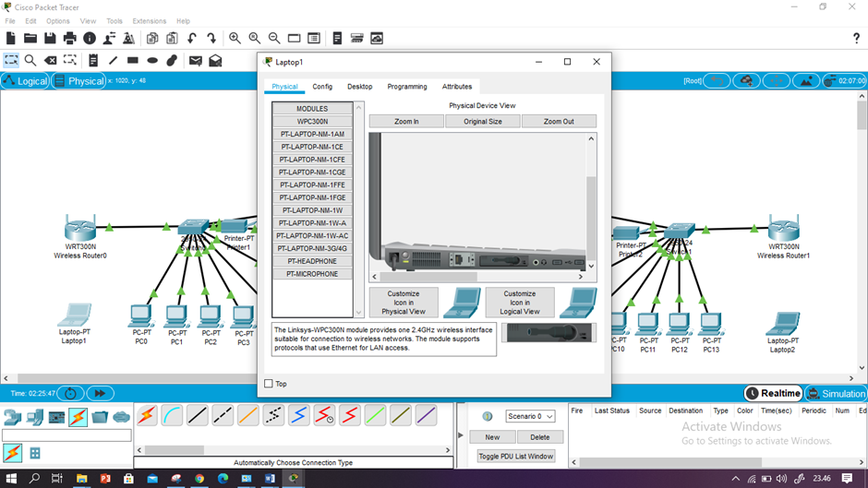
Task: Expand the PDU list panel arrow
Action: click(x=461, y=435)
